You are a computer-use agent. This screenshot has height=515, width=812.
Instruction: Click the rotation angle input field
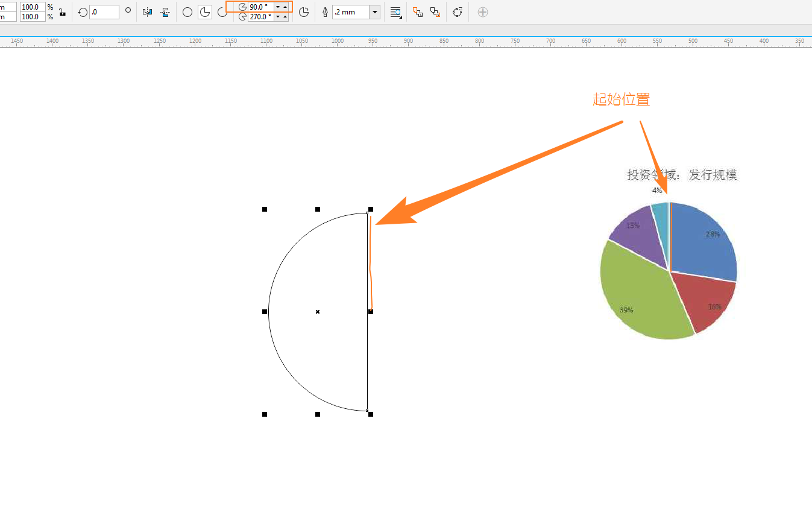(104, 11)
